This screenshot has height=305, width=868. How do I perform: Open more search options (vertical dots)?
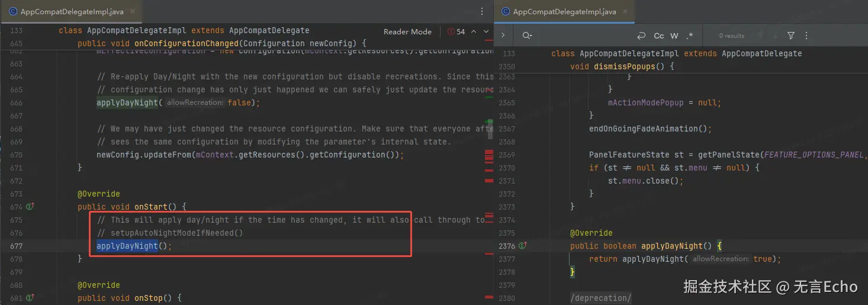(807, 36)
